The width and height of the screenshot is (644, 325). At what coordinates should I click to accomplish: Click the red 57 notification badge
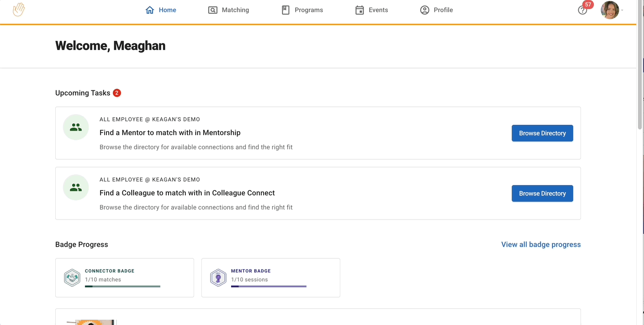click(588, 5)
